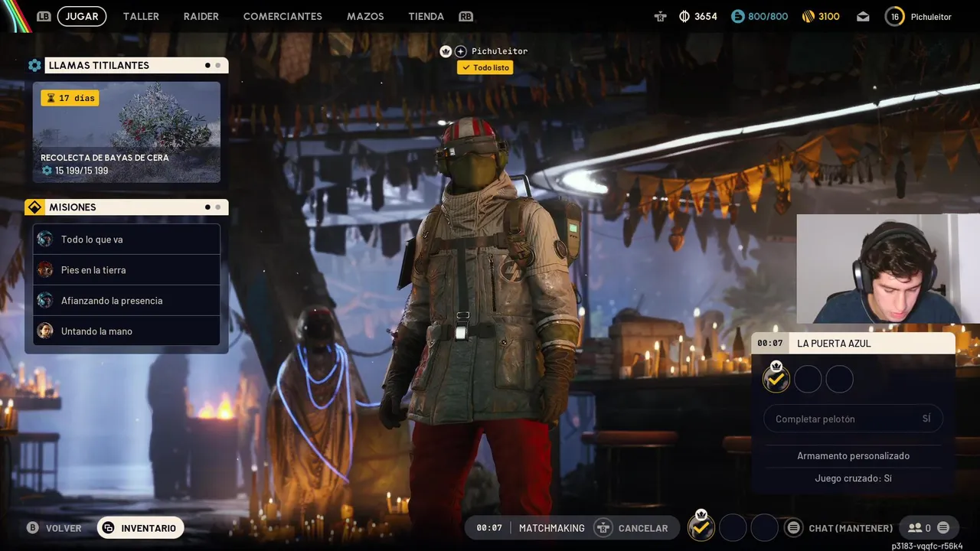The height and width of the screenshot is (551, 980).
Task: Click the R-stick controller icon in top bar
Action: tap(661, 16)
